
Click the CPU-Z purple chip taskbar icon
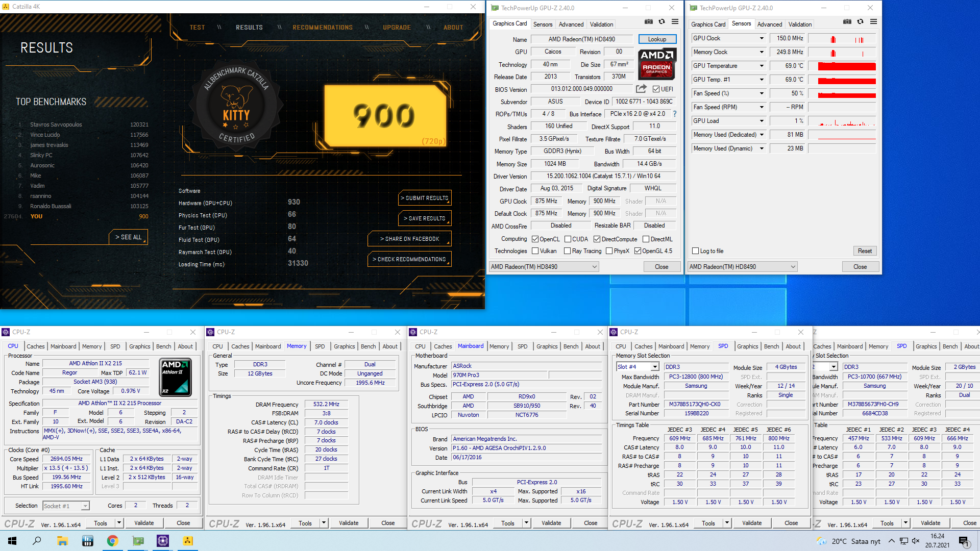click(x=163, y=541)
